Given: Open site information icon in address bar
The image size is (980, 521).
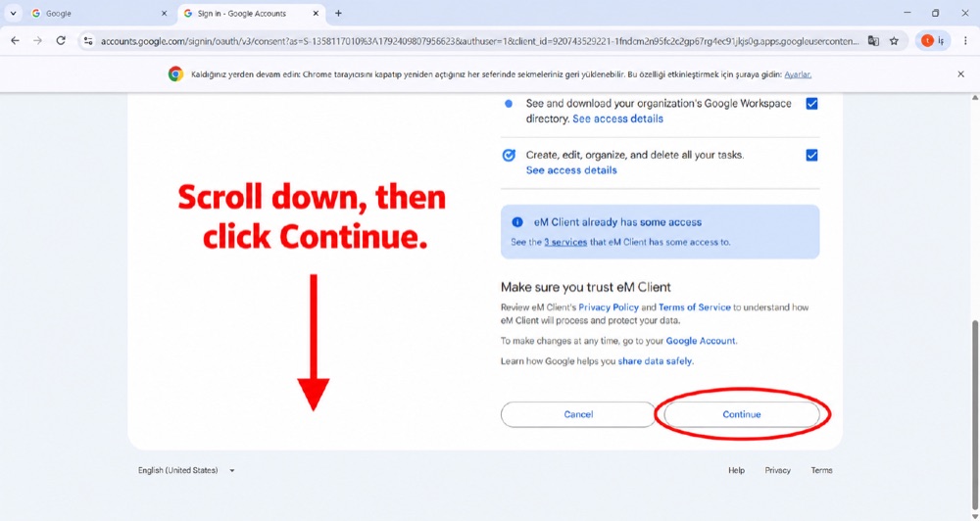Looking at the screenshot, I should coord(88,40).
